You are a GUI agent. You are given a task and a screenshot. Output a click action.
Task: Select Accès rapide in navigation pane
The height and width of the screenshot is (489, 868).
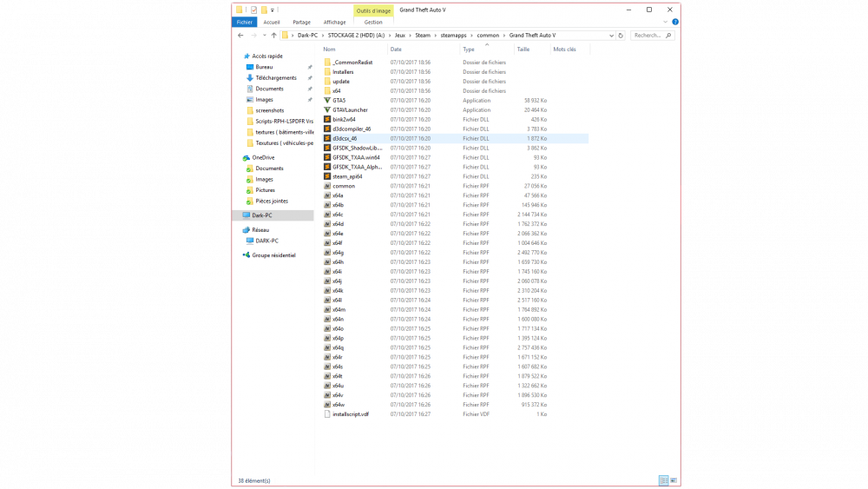[266, 56]
